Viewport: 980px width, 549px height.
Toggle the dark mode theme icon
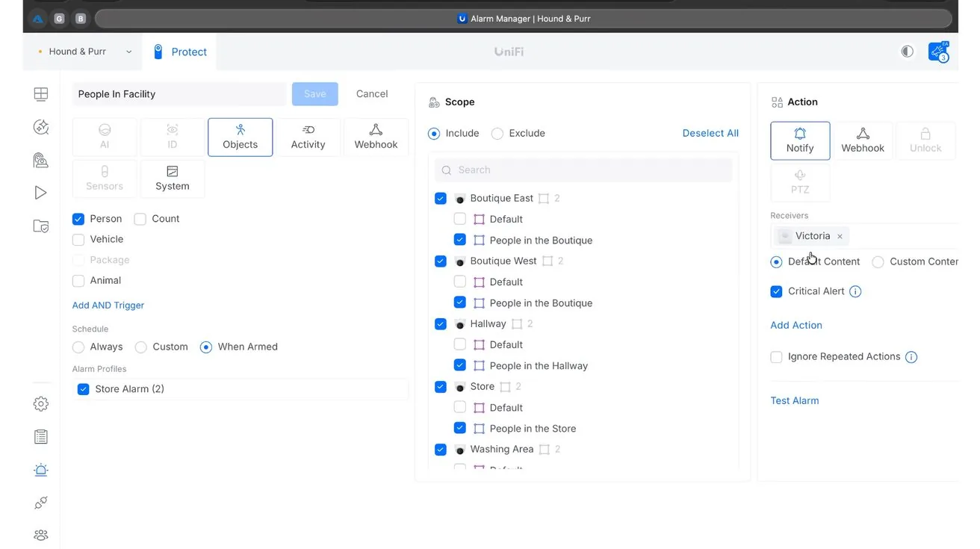[x=907, y=52]
